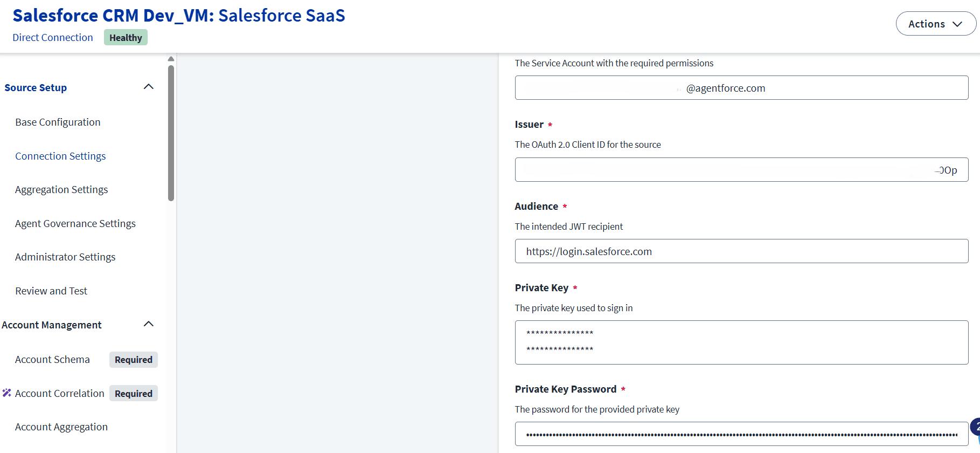Click 'The OAuth 2.0 Client ID for the source' text
The image size is (980, 453).
click(x=587, y=145)
